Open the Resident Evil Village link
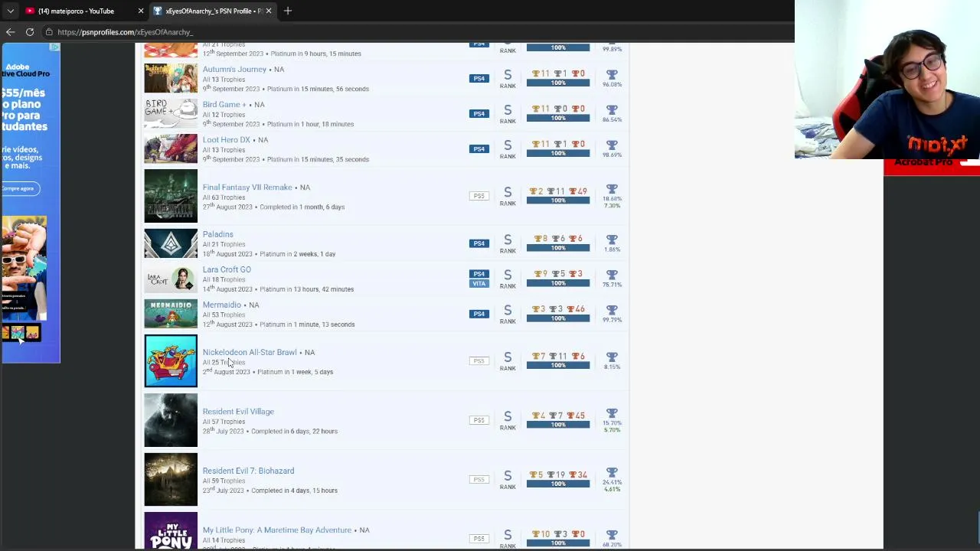 [x=238, y=412]
